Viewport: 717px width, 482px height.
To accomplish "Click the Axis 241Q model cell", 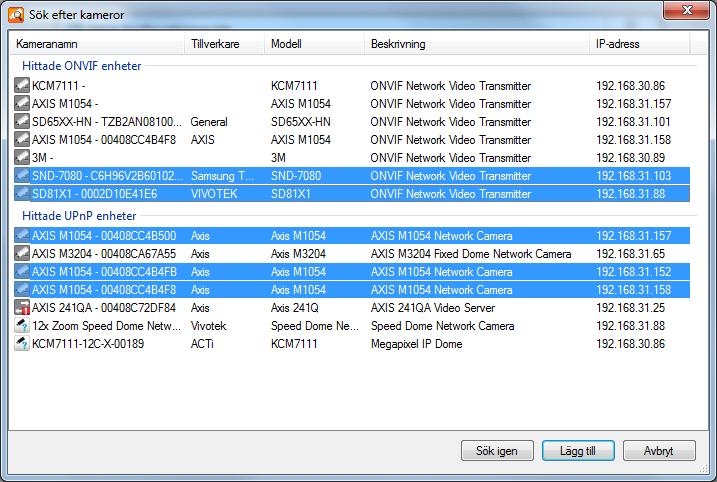I will tap(295, 308).
